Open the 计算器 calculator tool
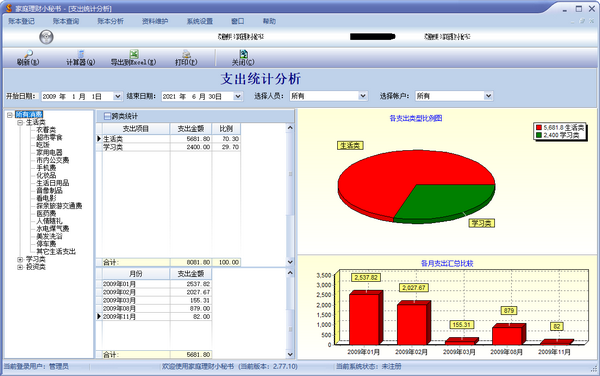Image resolution: width=600 pixels, height=376 pixels. tap(81, 54)
